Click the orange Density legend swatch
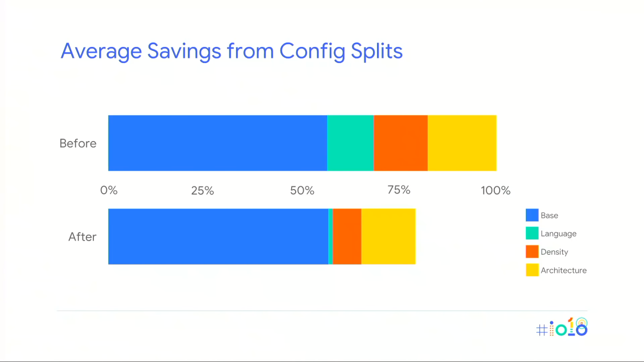The image size is (644, 362). click(532, 252)
